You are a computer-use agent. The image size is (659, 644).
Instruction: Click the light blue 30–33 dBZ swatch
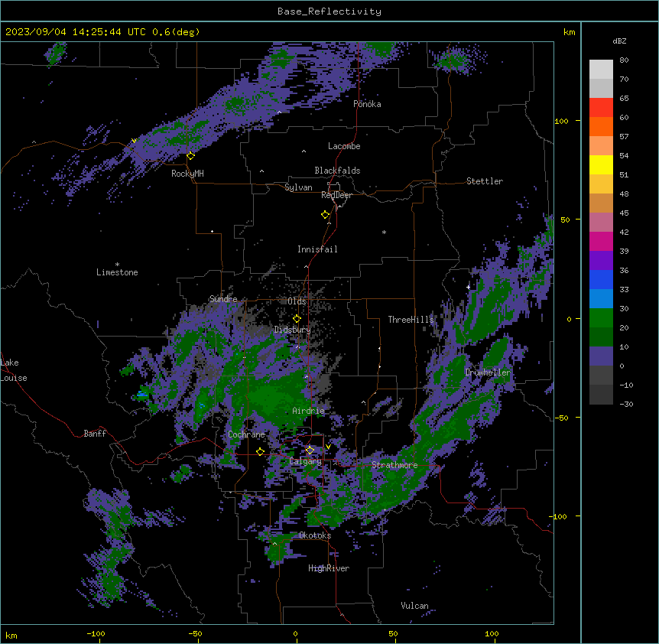601,299
